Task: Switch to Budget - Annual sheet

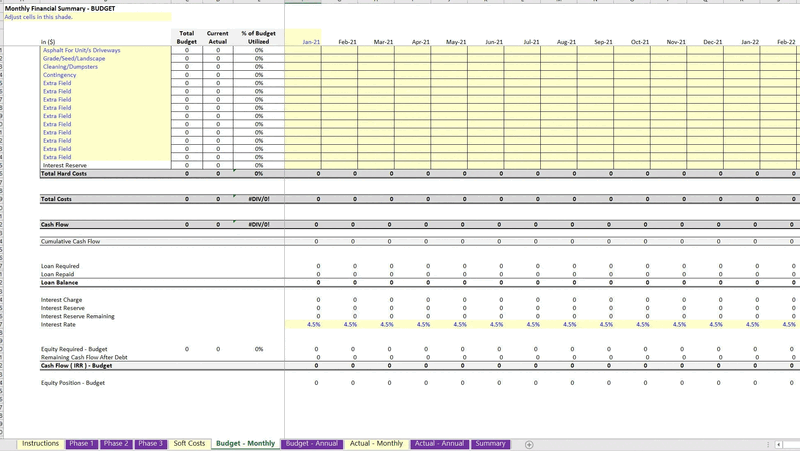Action: point(312,443)
